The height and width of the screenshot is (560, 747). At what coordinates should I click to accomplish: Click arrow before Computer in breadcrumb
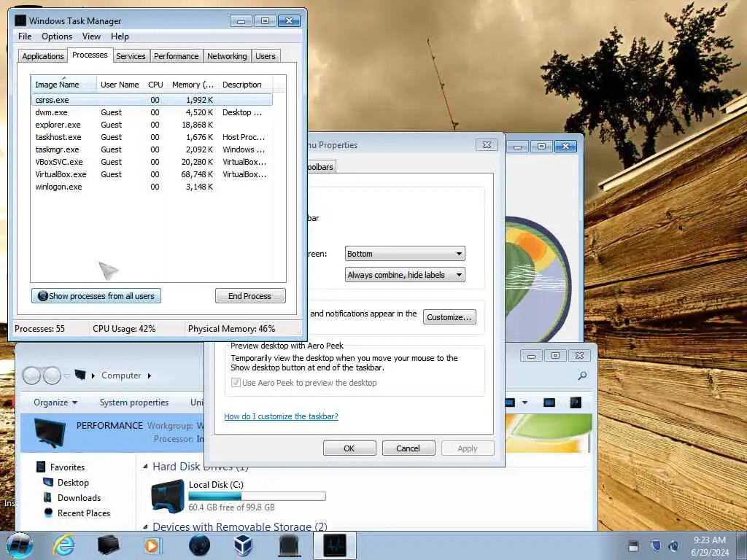[x=93, y=376]
